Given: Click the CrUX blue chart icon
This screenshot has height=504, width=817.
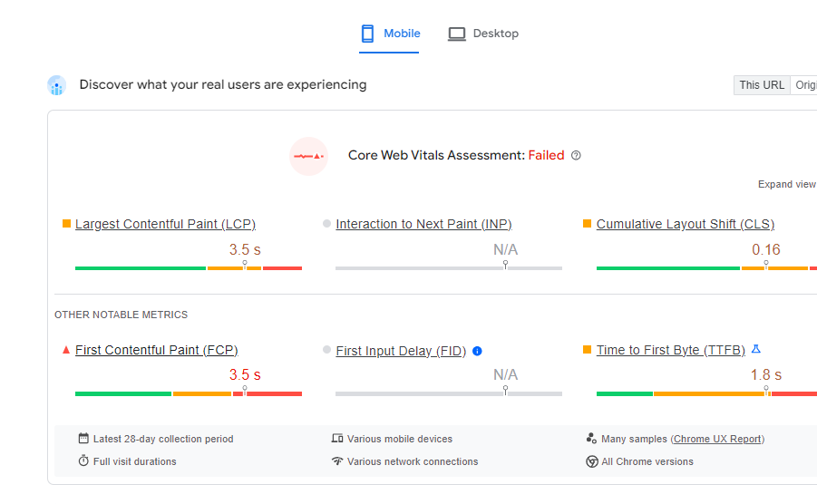Looking at the screenshot, I should (x=57, y=85).
